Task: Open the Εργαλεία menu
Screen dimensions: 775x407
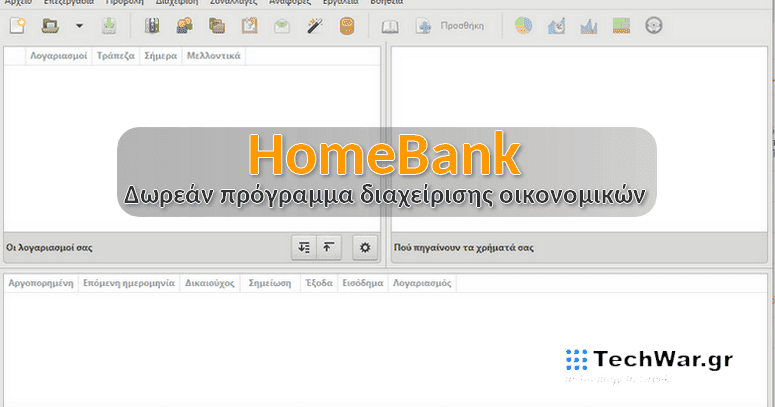Action: 341,2
